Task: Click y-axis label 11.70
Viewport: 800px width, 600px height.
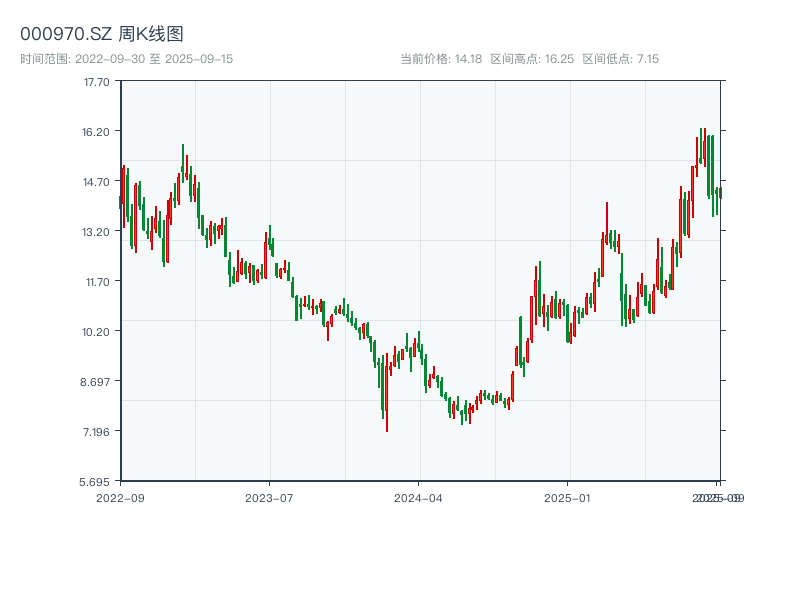Action: coord(97,282)
